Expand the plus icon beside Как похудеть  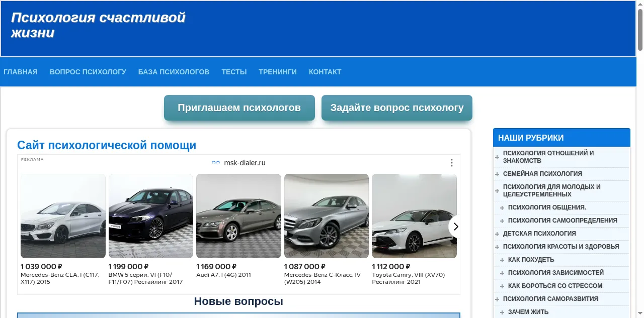coord(502,260)
